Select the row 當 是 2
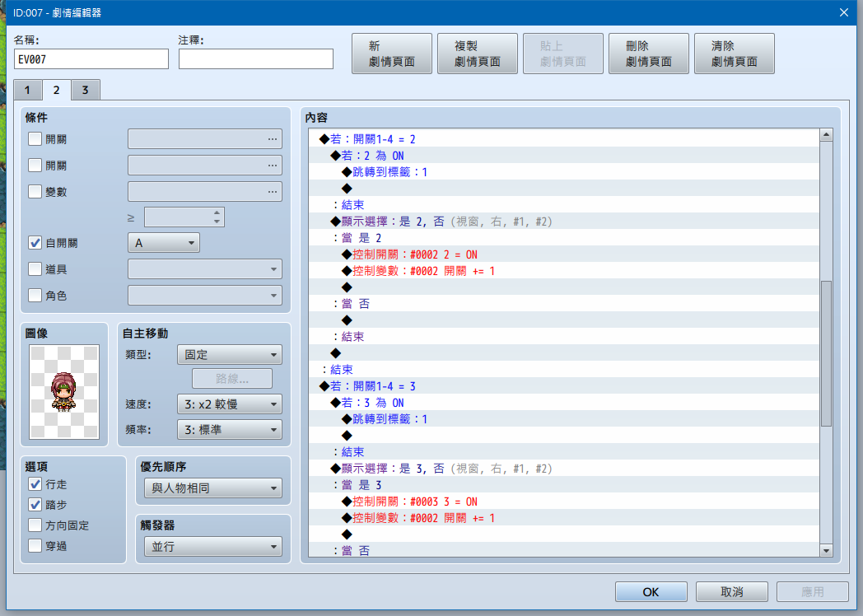Screen dimensions: 863x616 tap(563, 238)
